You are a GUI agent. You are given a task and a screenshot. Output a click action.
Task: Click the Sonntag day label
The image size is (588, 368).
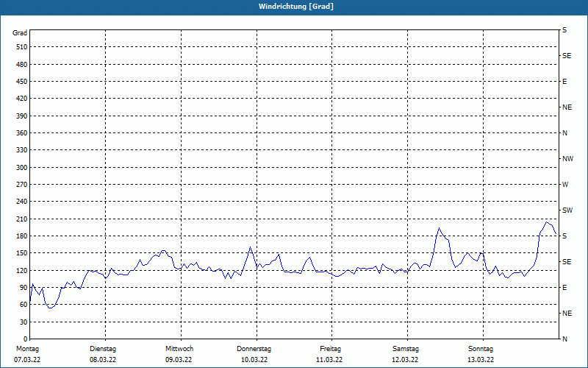(x=481, y=349)
